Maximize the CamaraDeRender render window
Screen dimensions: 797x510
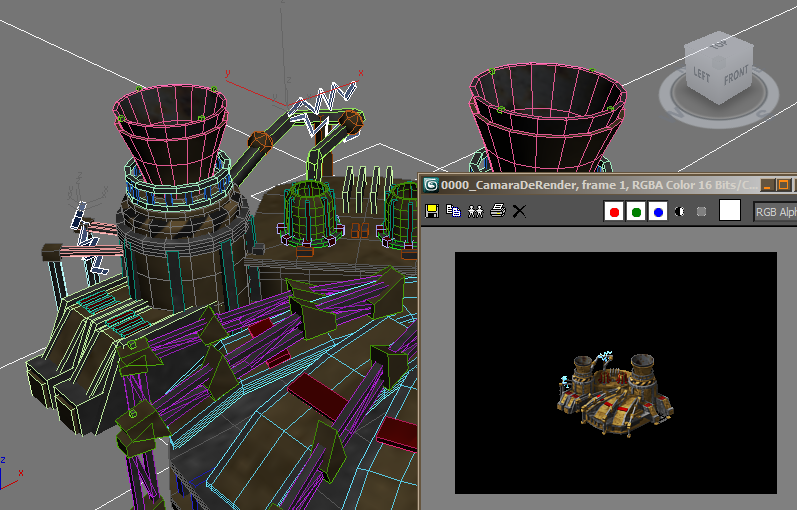[x=784, y=185]
